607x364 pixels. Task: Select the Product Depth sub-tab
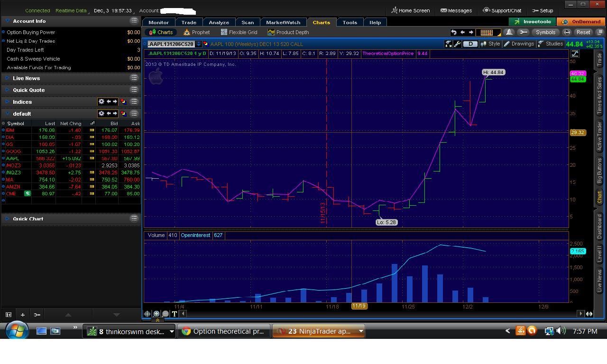coord(288,32)
